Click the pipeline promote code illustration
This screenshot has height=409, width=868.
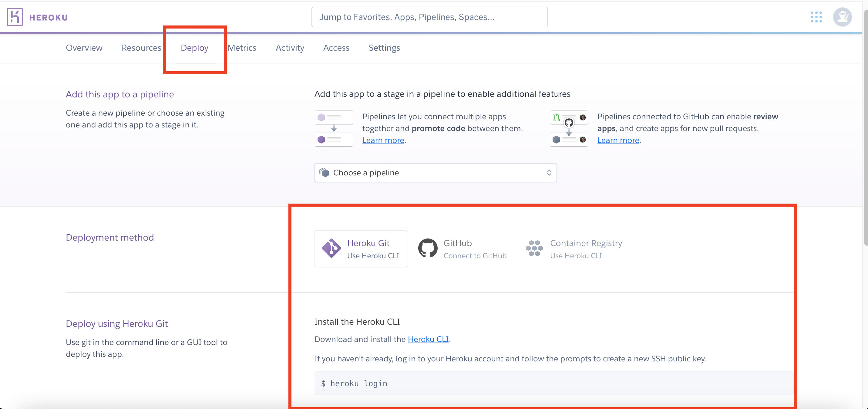(334, 128)
